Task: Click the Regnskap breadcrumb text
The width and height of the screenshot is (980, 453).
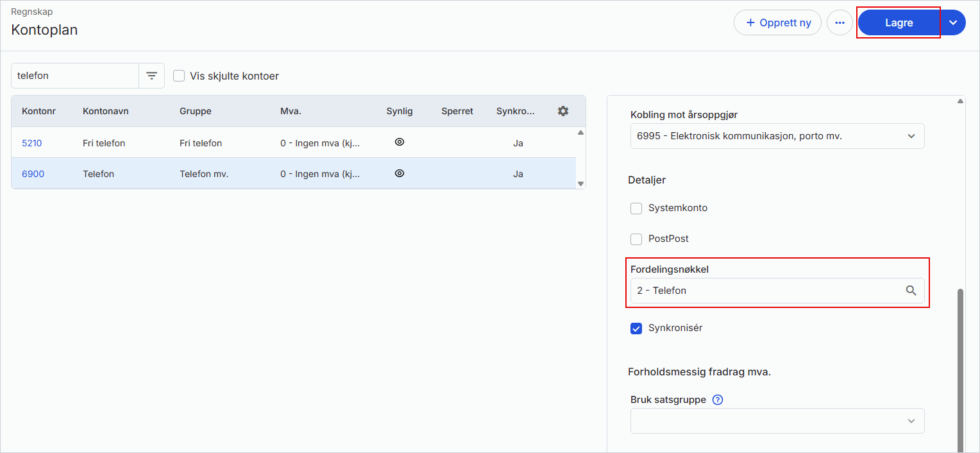Action: pos(31,12)
